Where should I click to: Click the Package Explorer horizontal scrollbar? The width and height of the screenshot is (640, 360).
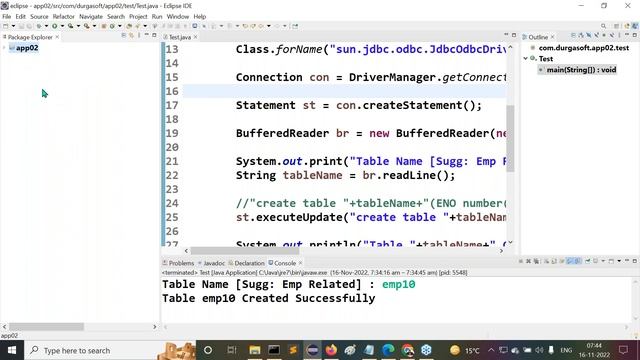point(47,327)
